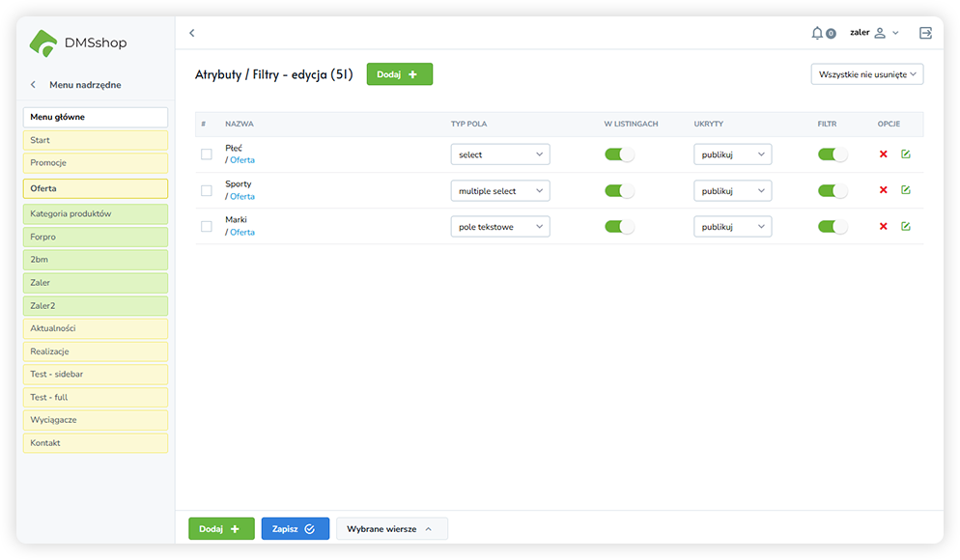This screenshot has width=960, height=560.
Task: Click the red delete X for Płeć row
Action: (x=883, y=154)
